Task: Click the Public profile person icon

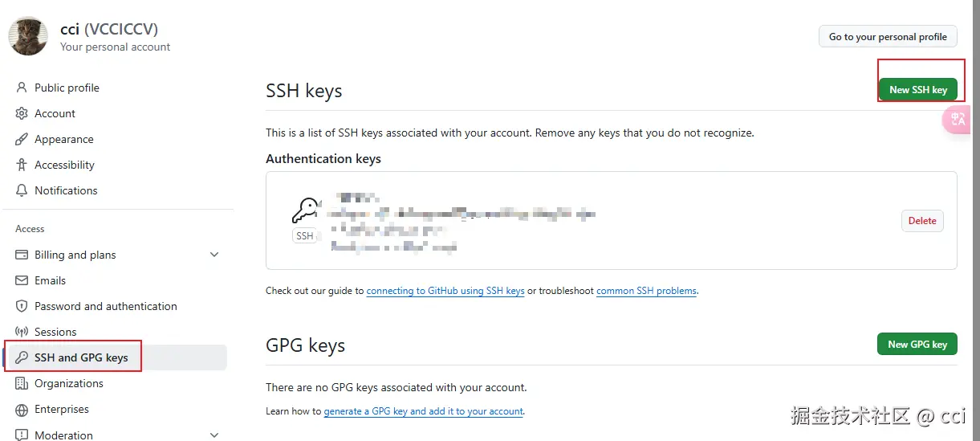Action: (x=22, y=88)
